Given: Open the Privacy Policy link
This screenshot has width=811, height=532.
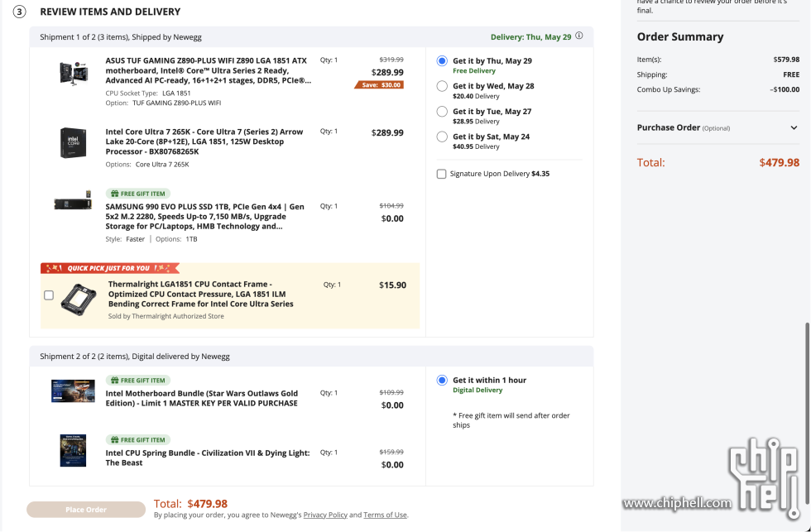Looking at the screenshot, I should coord(325,515).
